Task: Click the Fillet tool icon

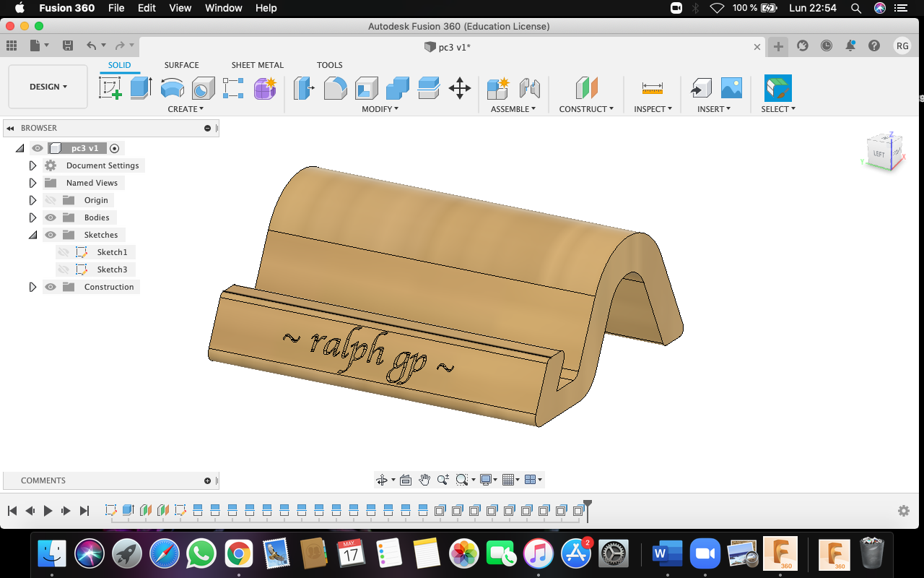Action: pyautogui.click(x=335, y=88)
